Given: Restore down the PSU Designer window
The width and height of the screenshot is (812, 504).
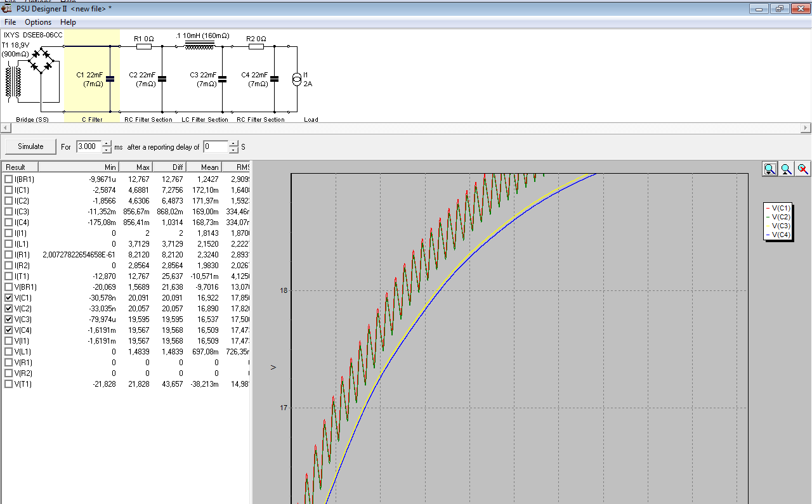Looking at the screenshot, I should click(x=780, y=9).
